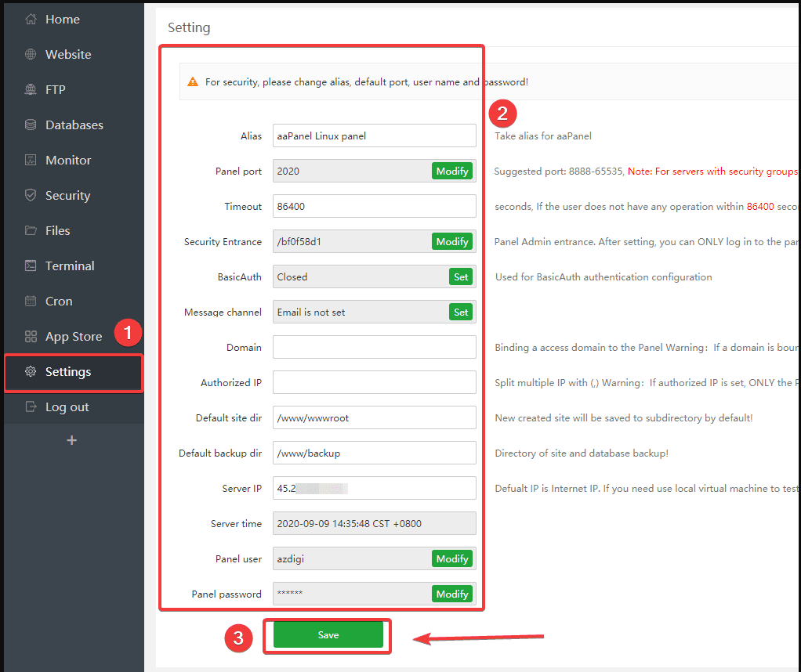Viewport: 801px width, 672px height.
Task: Open the Cron menu item
Action: [59, 302]
